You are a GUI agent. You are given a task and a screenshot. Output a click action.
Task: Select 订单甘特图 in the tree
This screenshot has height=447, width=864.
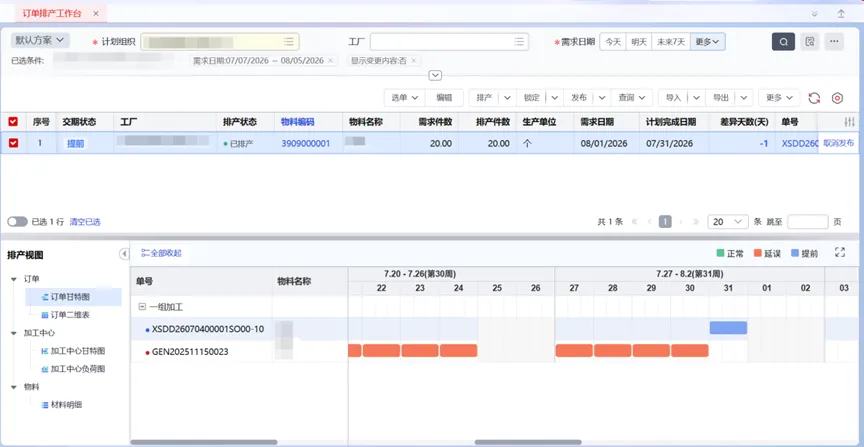tap(71, 297)
